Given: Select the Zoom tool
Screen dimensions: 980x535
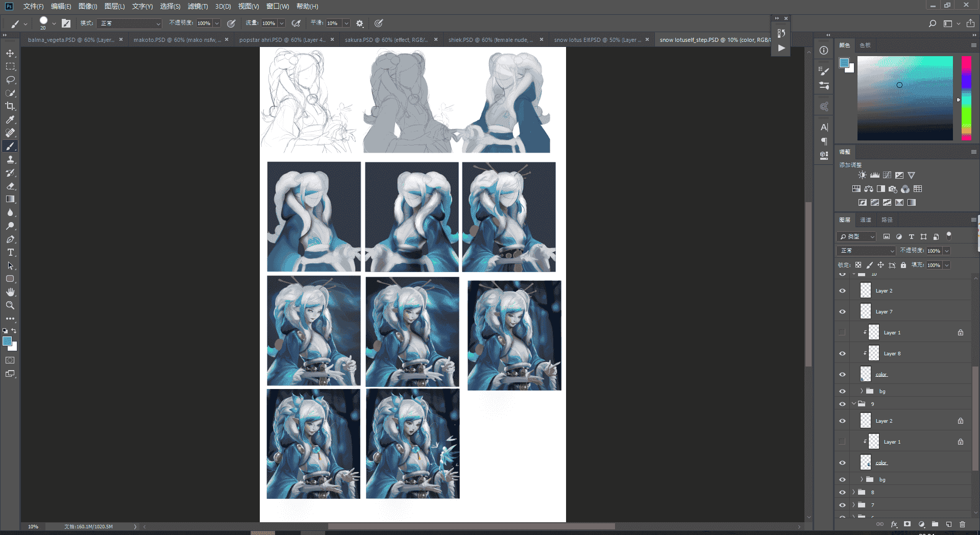Looking at the screenshot, I should [x=10, y=305].
